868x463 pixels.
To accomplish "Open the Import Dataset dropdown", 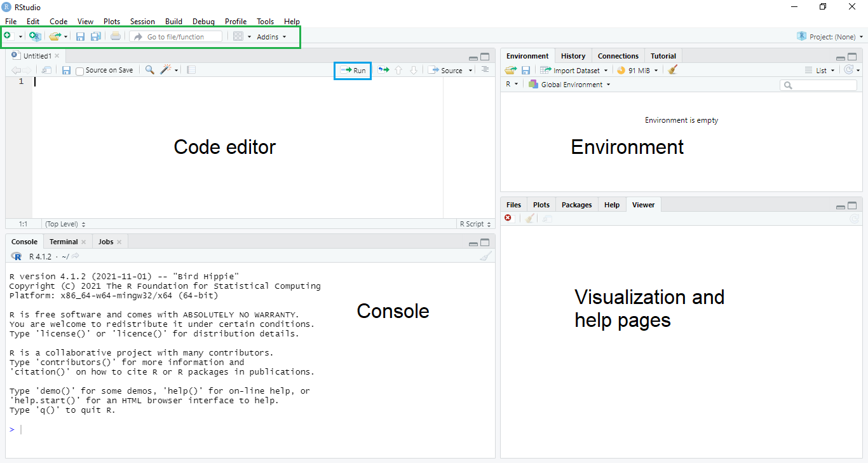I will (574, 71).
